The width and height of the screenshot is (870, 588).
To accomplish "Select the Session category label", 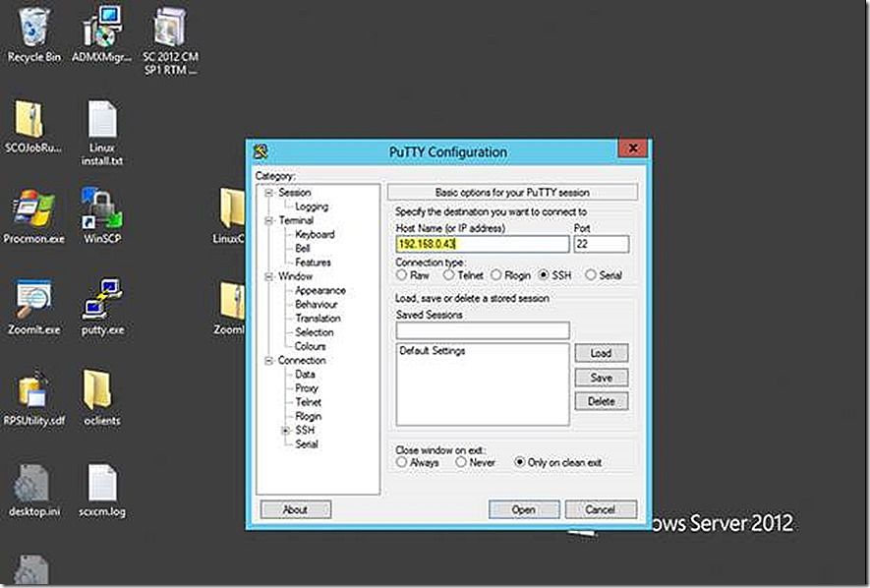I will 295,193.
